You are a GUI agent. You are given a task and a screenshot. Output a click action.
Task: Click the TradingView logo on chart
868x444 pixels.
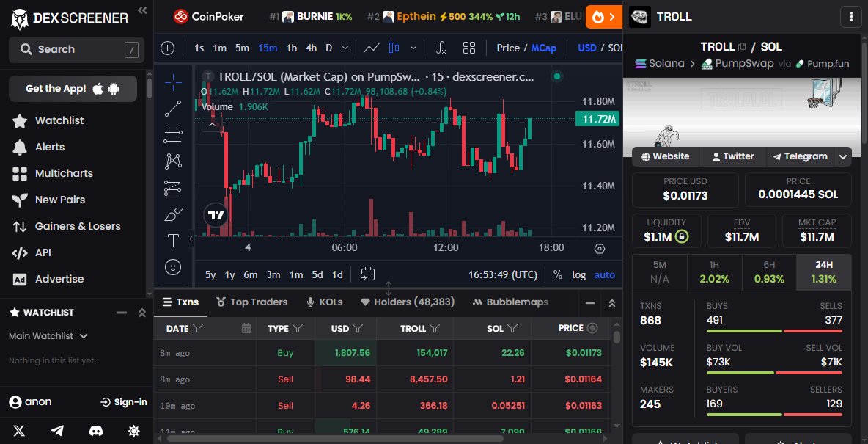click(216, 215)
